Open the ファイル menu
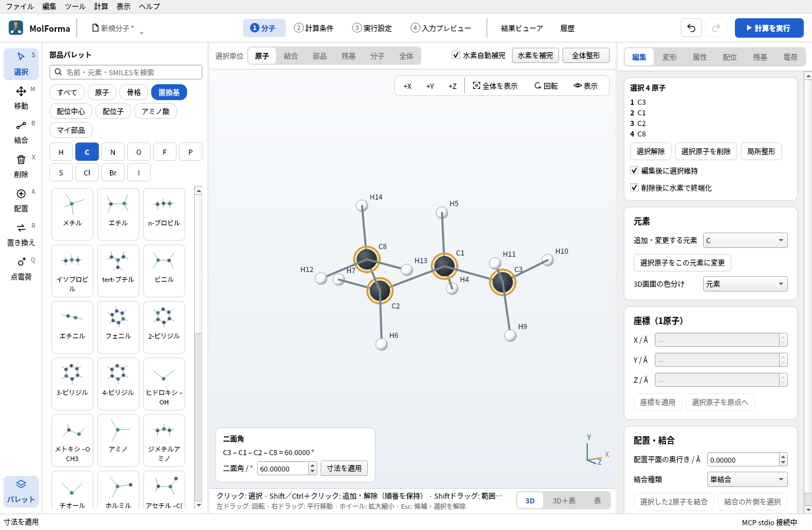 coord(20,6)
